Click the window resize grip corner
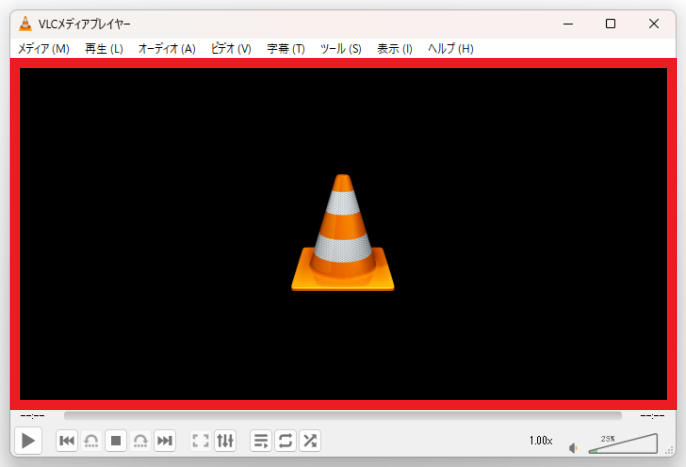Screen dimensions: 686x467 [669, 450]
